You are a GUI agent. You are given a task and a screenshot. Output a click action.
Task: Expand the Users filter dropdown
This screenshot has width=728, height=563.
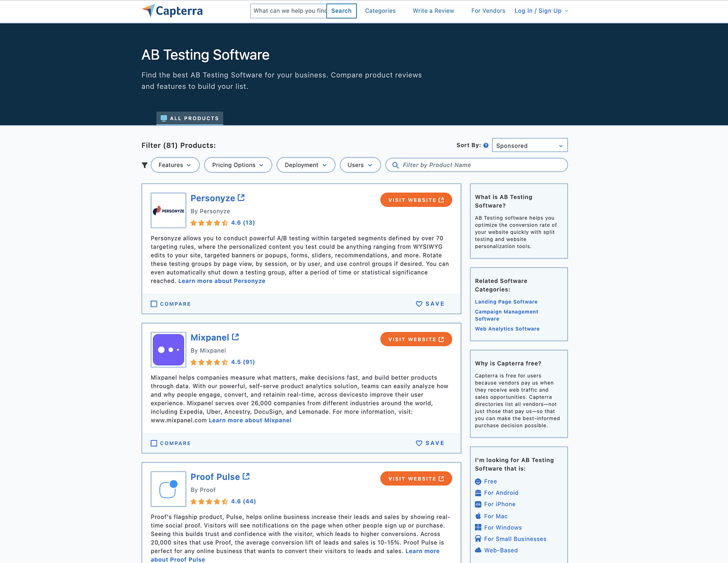[x=360, y=165]
